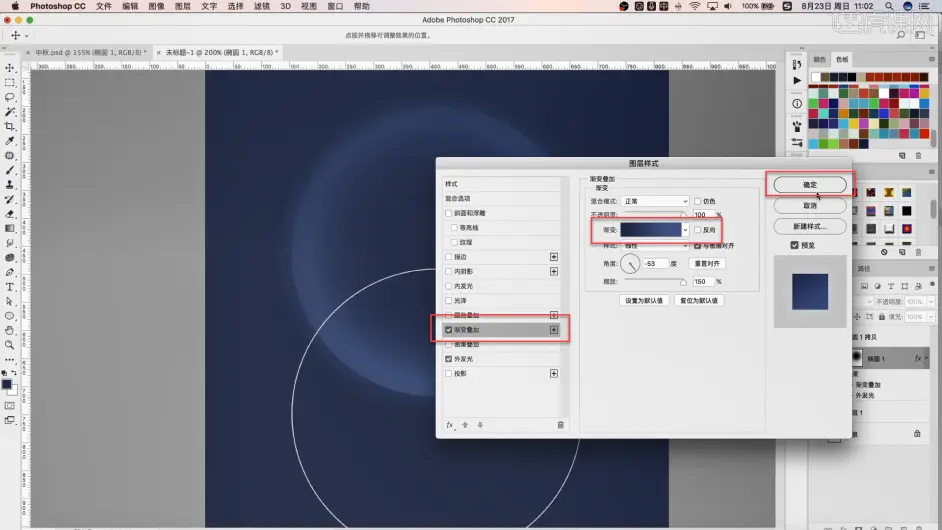The image size is (942, 530).
Task: Select the Crop tool
Action: [x=10, y=126]
